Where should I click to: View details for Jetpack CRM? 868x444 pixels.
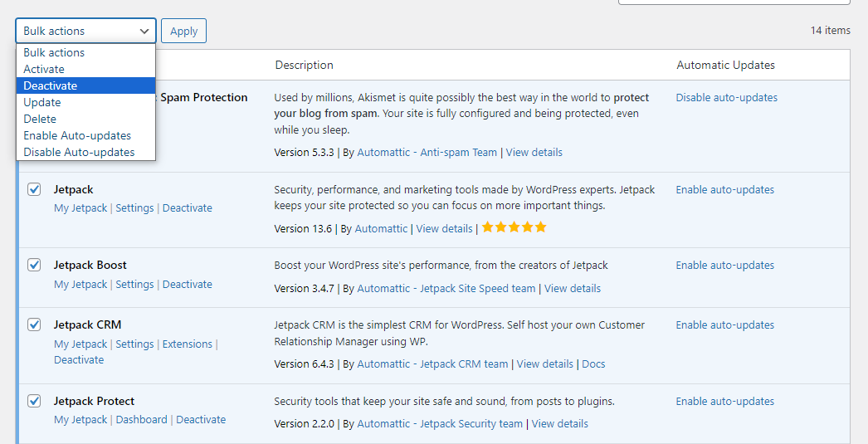(x=544, y=364)
